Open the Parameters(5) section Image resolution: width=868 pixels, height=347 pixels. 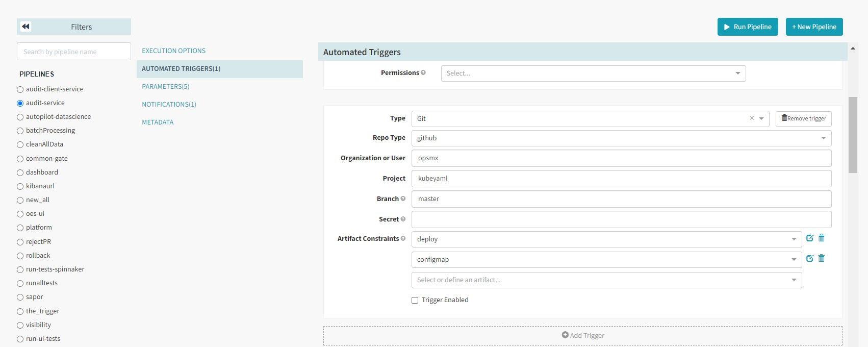coord(165,87)
